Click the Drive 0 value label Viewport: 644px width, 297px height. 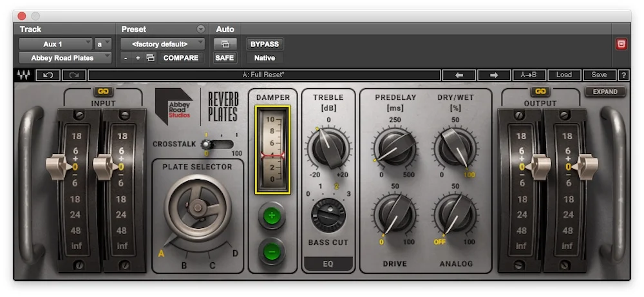click(x=381, y=242)
